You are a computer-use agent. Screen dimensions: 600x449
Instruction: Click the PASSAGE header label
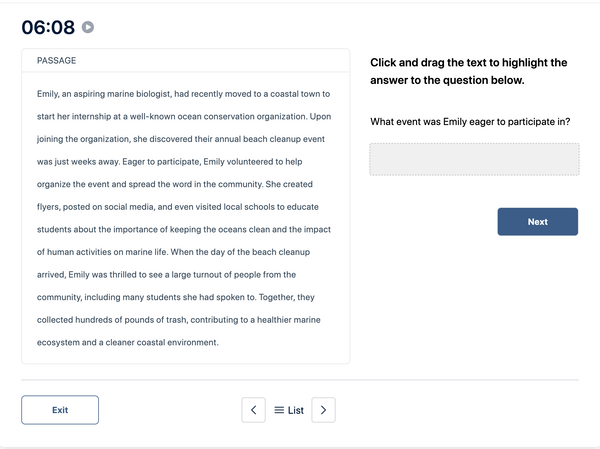[x=57, y=60]
